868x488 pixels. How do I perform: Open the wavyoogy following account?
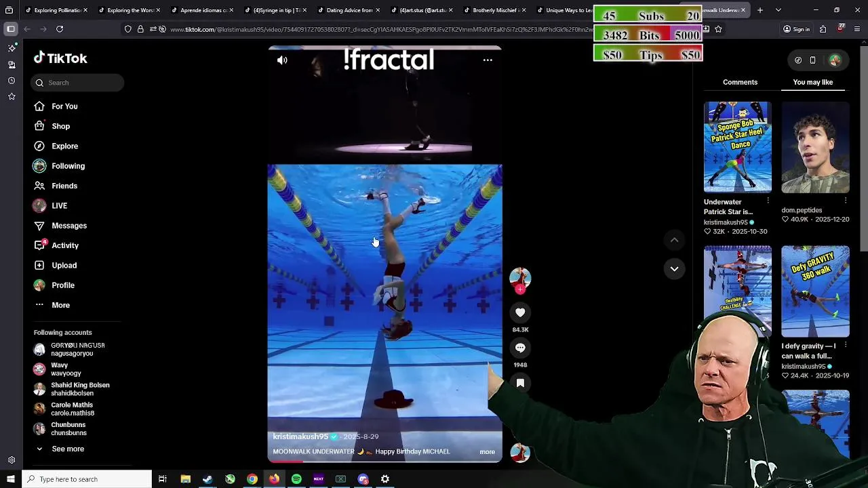pos(66,369)
